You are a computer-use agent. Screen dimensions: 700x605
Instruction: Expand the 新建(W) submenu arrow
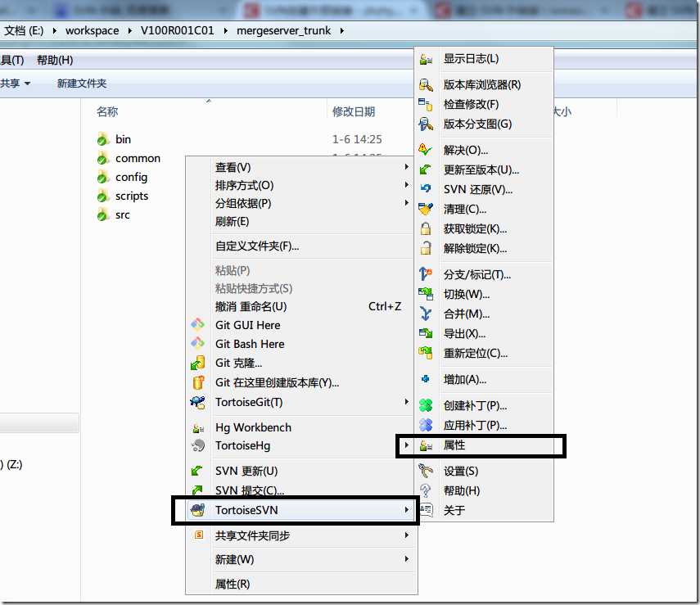click(x=406, y=559)
